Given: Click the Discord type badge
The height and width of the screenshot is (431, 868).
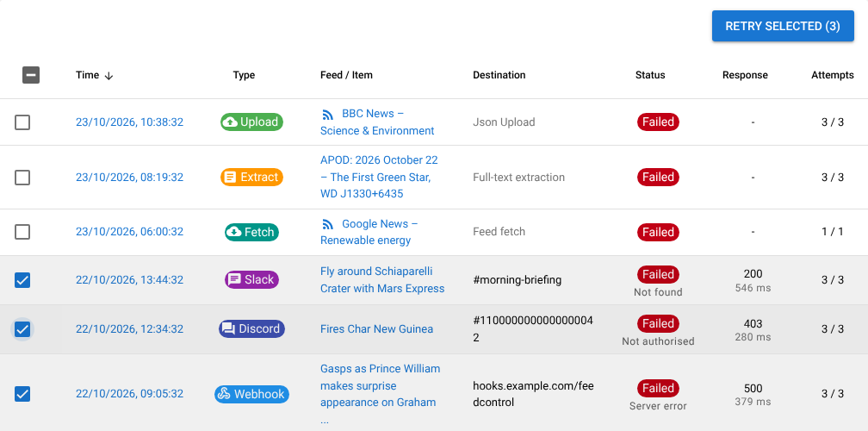Looking at the screenshot, I should [251, 329].
